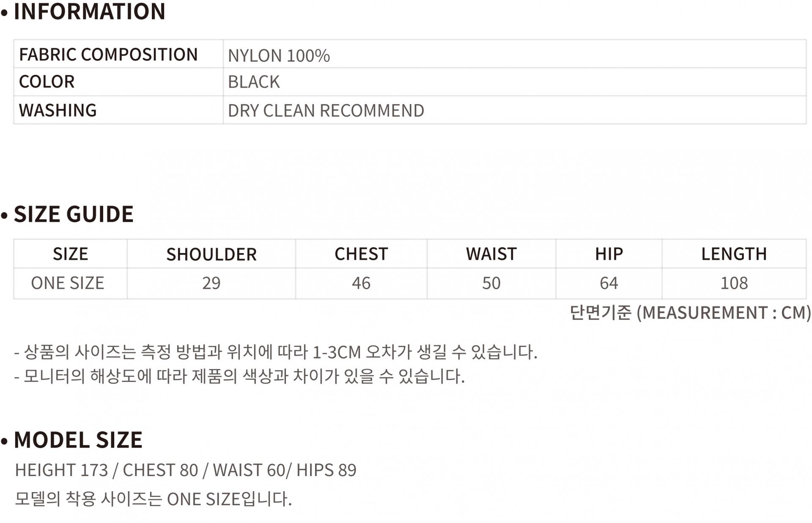The width and height of the screenshot is (812, 523).
Task: Click the CHEST column header
Action: pos(361,254)
